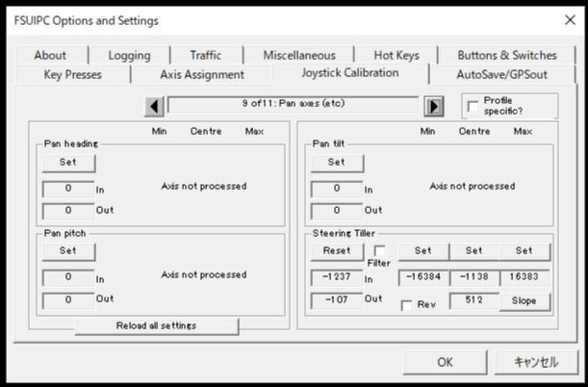
Task: Enable the Profile specific checkbox
Action: (x=473, y=107)
